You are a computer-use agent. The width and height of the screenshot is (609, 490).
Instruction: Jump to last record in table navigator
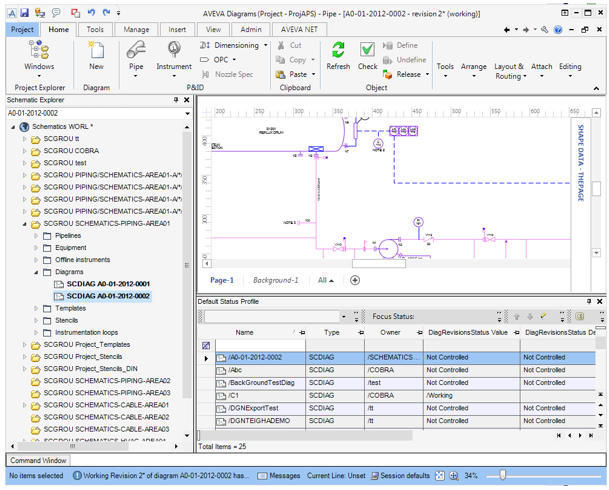(x=590, y=436)
